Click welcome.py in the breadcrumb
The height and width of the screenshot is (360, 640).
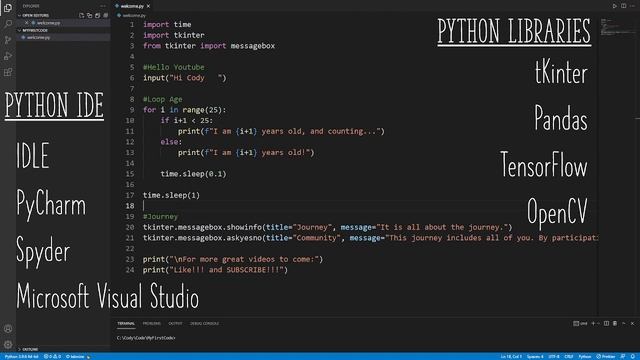tap(134, 16)
